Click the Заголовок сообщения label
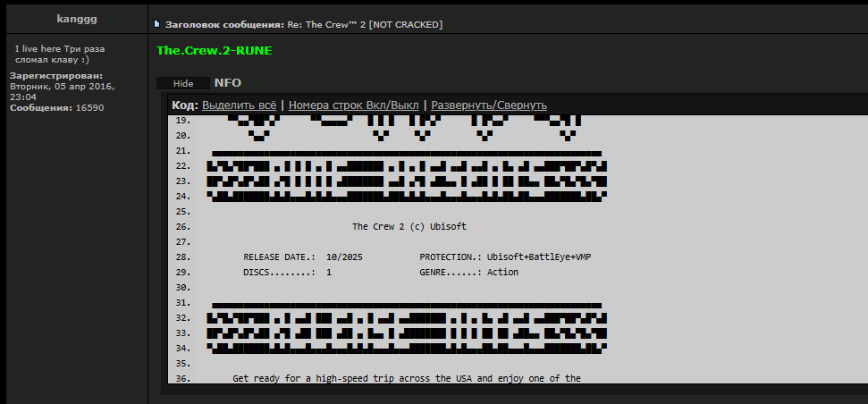Viewport: 868px width, 404px height. [224, 24]
